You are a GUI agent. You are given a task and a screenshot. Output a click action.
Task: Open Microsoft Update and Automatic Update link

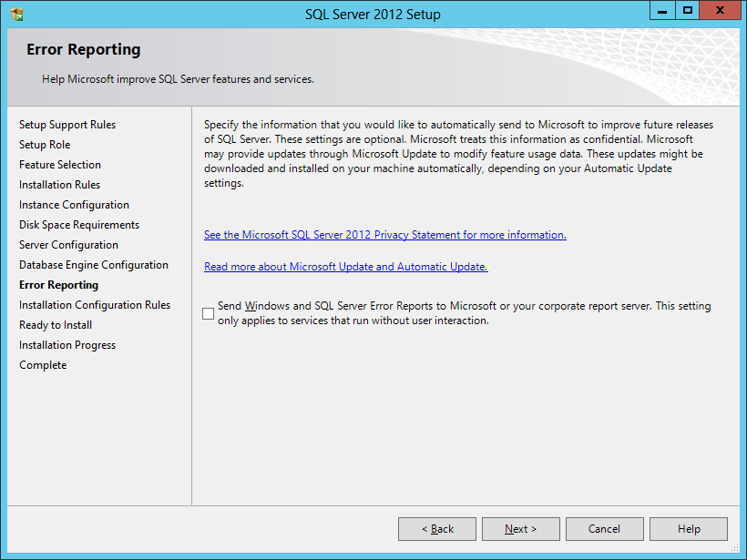(345, 267)
